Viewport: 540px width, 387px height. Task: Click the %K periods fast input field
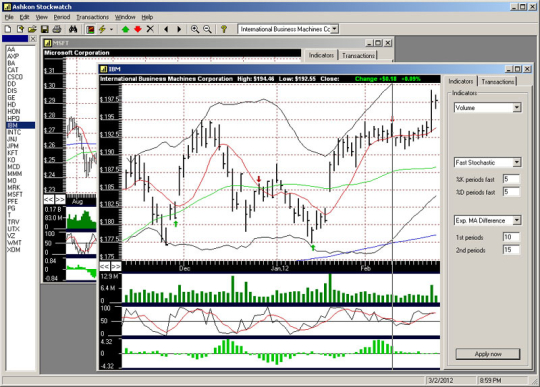tap(511, 179)
